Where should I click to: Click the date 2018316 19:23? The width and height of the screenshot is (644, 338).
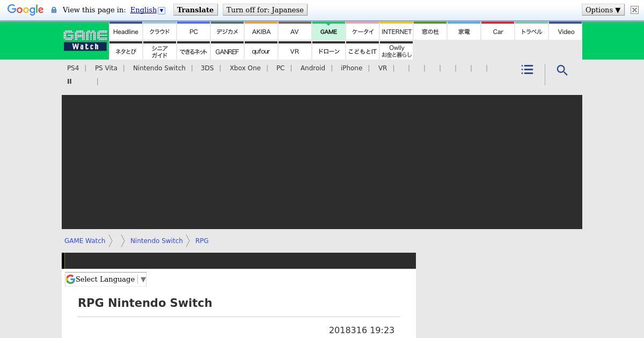(x=362, y=330)
